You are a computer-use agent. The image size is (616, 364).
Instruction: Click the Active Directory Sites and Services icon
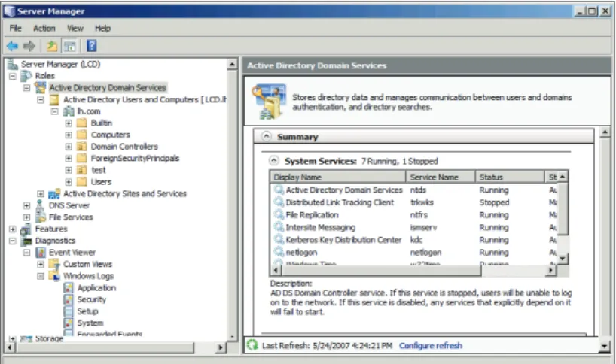54,193
